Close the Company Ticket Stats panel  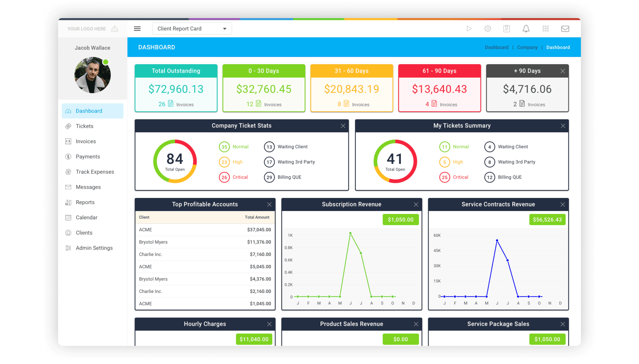(x=343, y=126)
